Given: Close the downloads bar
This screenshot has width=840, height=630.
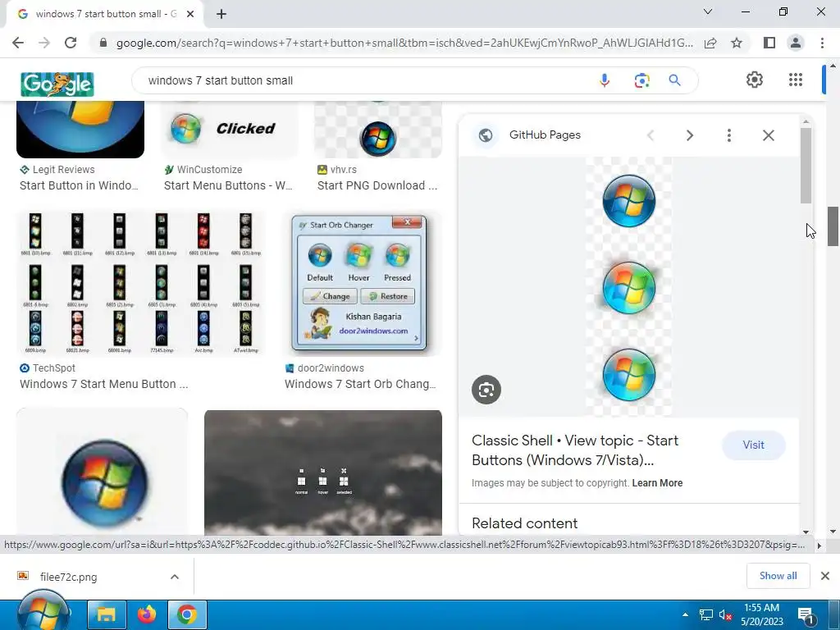Looking at the screenshot, I should 825,576.
